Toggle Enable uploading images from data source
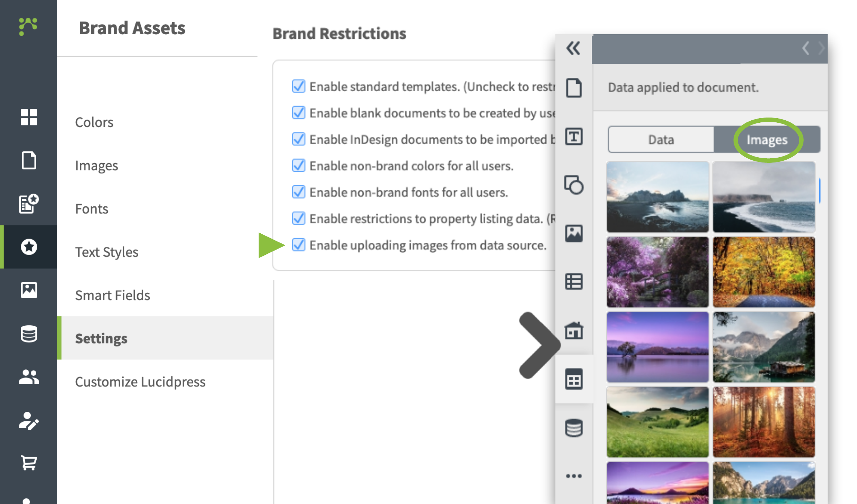This screenshot has width=857, height=504. [x=298, y=244]
